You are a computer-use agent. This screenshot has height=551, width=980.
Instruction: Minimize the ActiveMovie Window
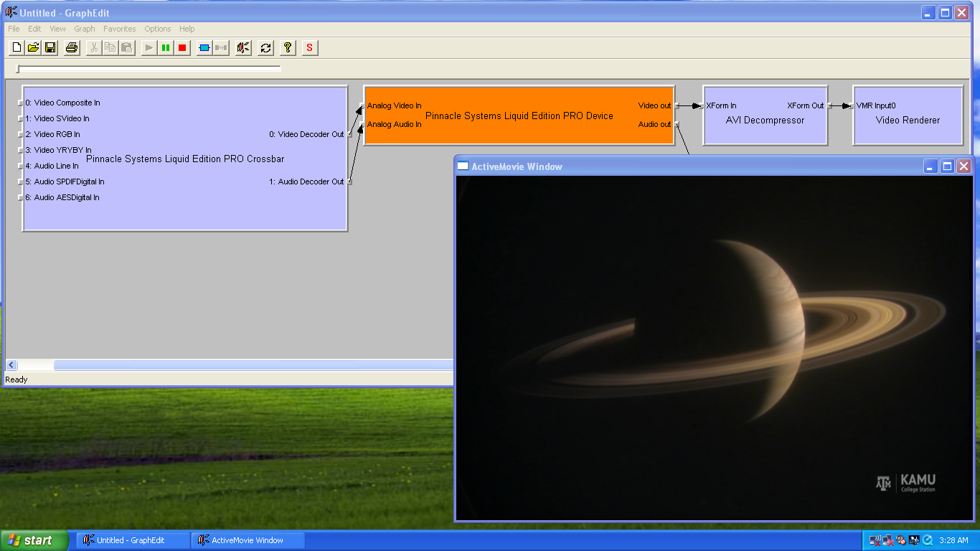pyautogui.click(x=930, y=166)
